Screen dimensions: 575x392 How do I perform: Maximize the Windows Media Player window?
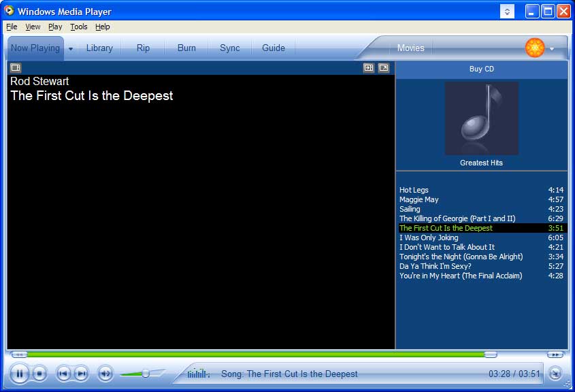click(x=548, y=12)
